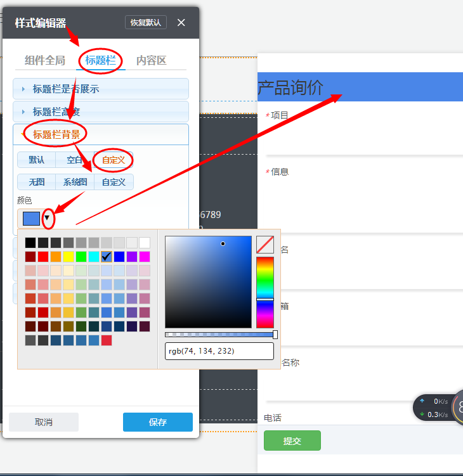Click the rainbow hue slider bar

click(x=264, y=292)
